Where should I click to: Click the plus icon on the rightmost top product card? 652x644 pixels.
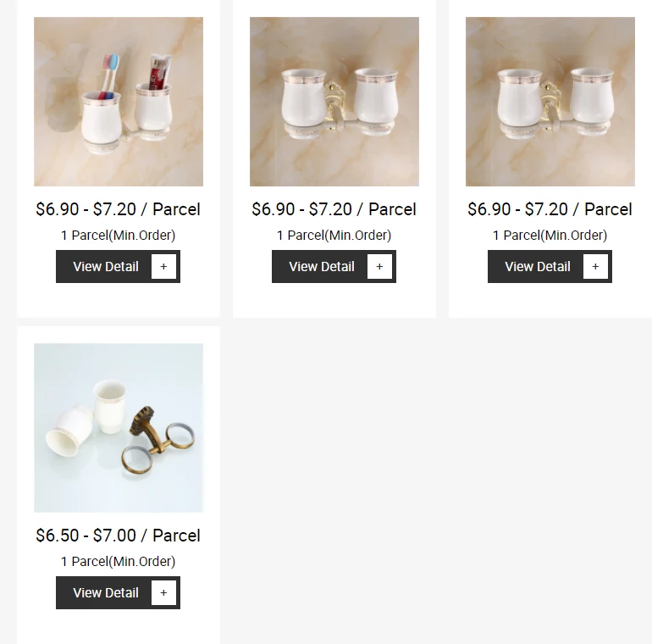pyautogui.click(x=595, y=267)
